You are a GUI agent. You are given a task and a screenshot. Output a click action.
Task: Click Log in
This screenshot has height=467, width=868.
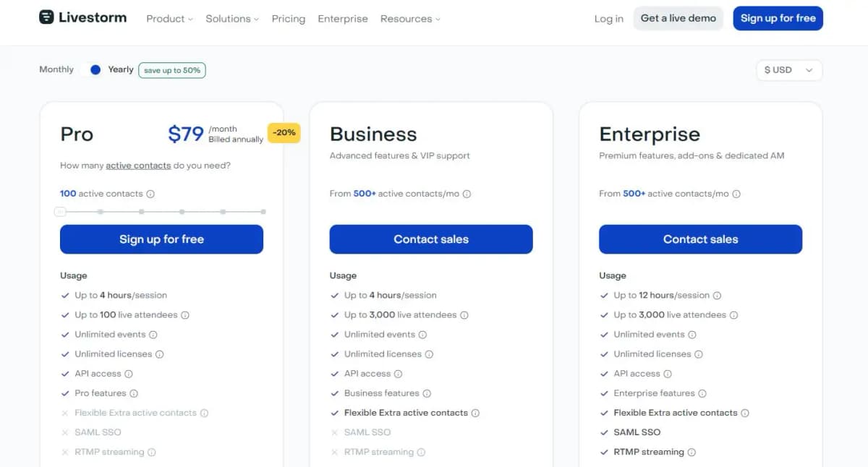coord(609,19)
